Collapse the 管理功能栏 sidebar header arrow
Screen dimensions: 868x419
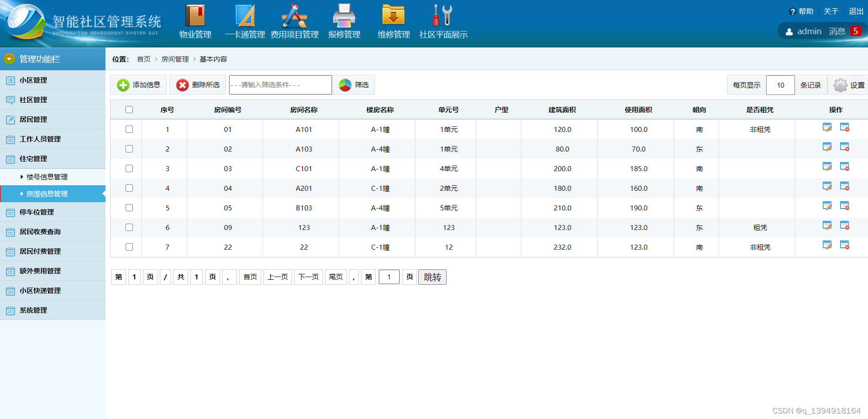coord(9,59)
